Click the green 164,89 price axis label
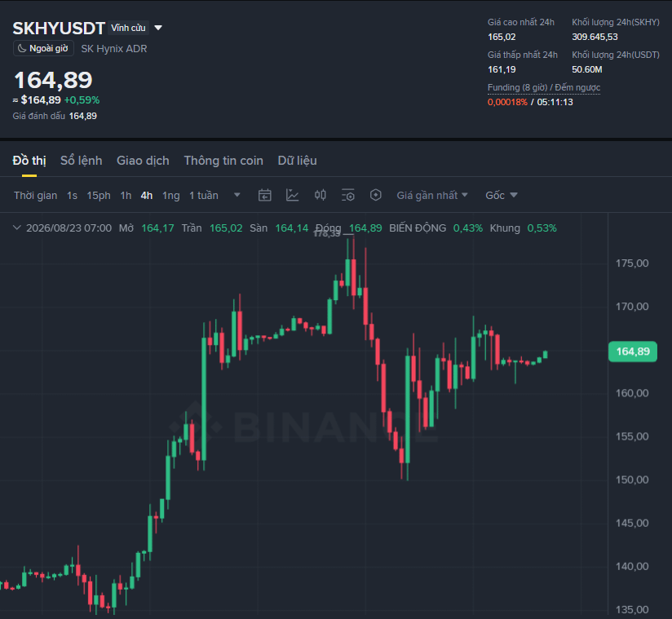Screen dimensions: 672x619 coord(633,352)
